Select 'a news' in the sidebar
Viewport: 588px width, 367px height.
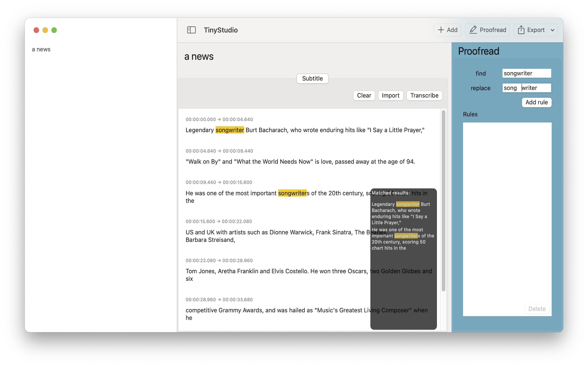pos(41,49)
